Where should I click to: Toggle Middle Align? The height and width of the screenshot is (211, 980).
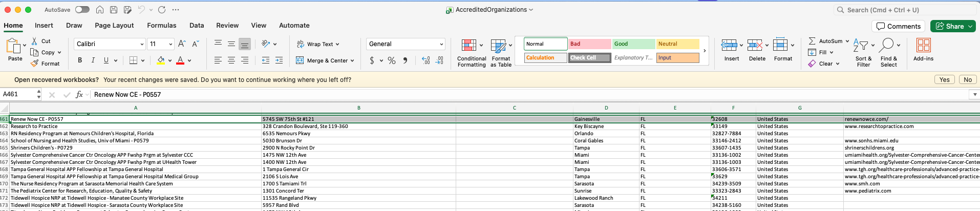tap(231, 44)
